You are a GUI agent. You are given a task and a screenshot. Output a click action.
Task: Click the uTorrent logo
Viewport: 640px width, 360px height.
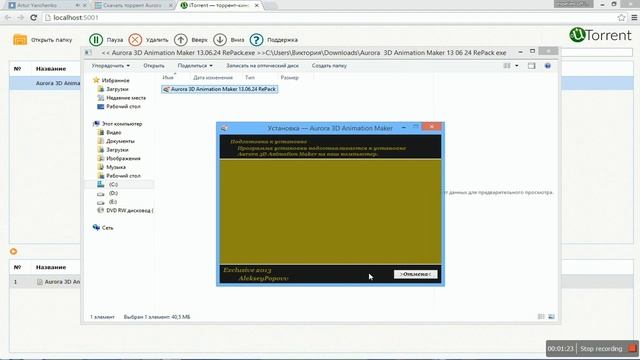pos(600,35)
